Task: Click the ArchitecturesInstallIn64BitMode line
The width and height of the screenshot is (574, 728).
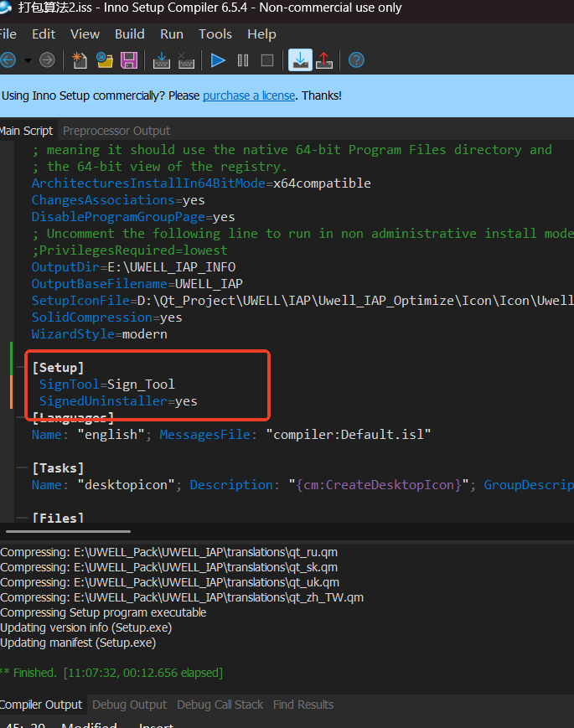Action: (x=201, y=183)
